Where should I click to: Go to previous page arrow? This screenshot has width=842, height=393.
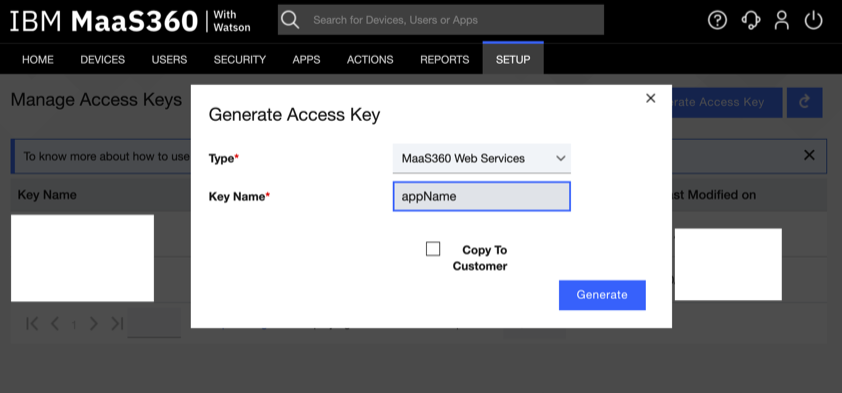[x=55, y=323]
